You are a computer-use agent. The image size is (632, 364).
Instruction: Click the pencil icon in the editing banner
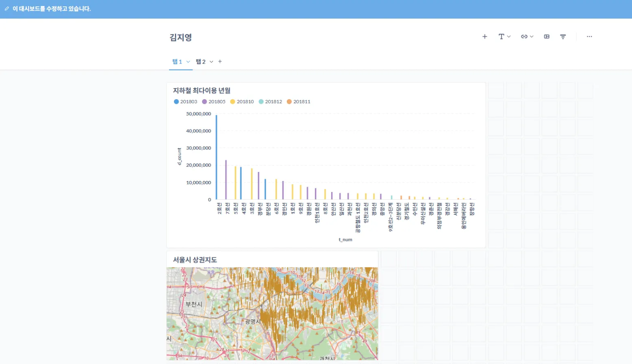tap(7, 9)
